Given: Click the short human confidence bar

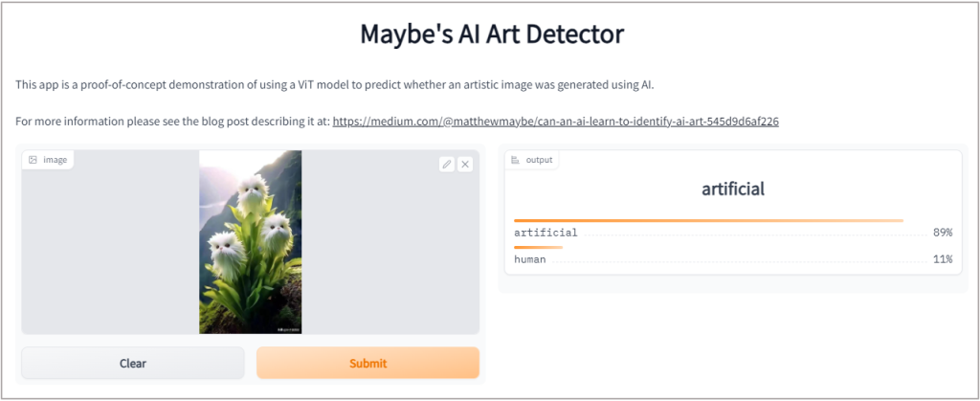Looking at the screenshot, I should tap(538, 247).
